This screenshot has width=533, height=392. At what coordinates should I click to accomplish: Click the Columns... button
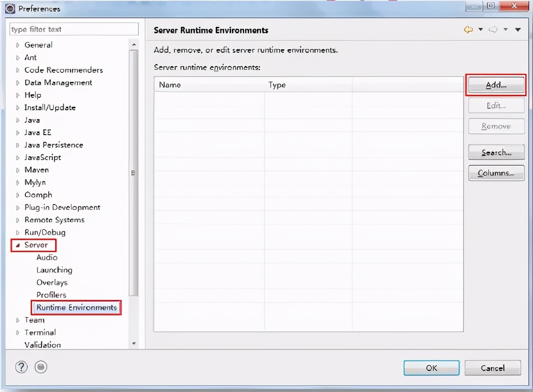(496, 173)
